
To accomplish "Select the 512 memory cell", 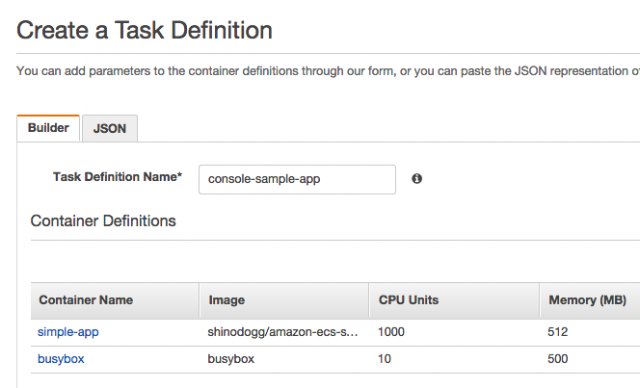I will (x=558, y=332).
